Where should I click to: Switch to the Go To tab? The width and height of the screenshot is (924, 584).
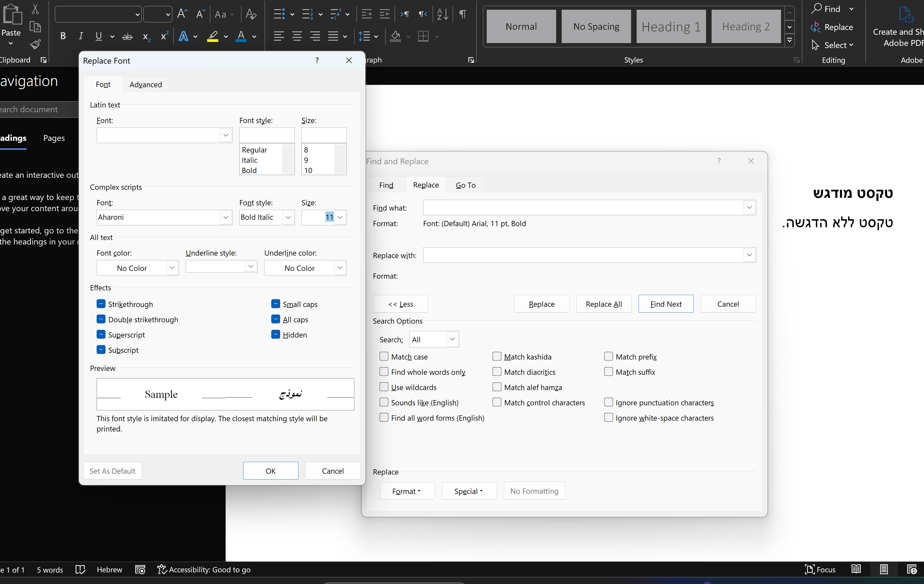465,185
